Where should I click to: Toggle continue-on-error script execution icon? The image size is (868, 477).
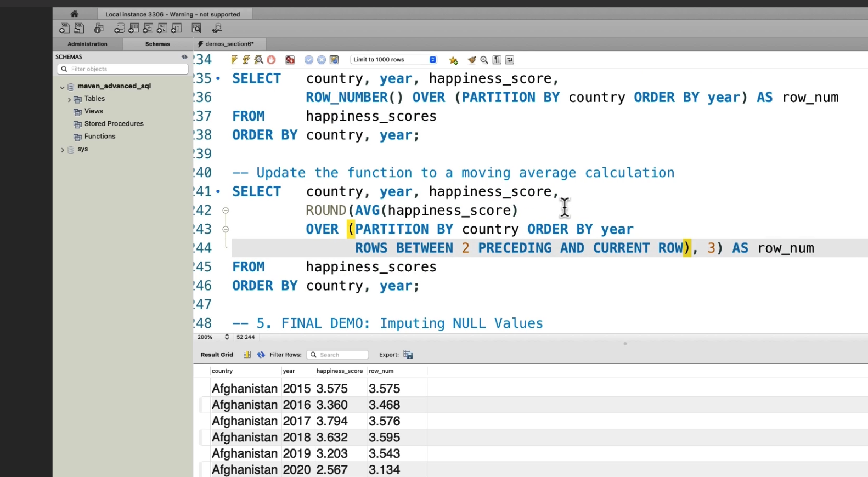290,60
